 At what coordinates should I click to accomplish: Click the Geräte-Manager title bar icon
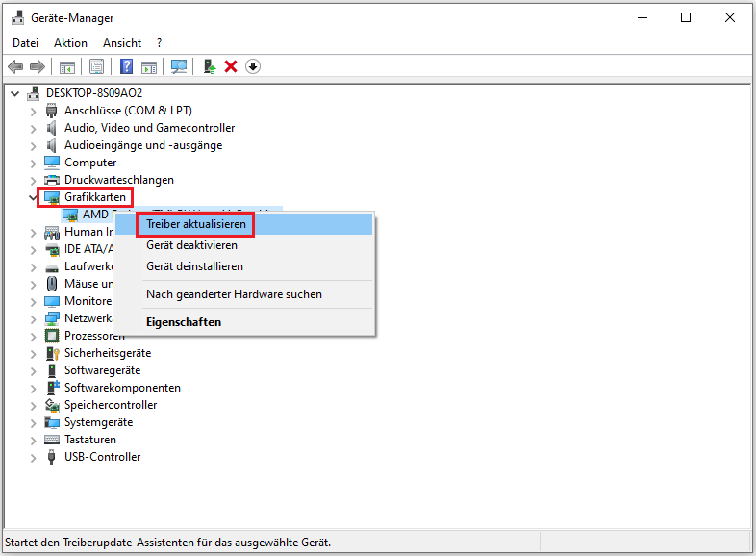(x=18, y=18)
